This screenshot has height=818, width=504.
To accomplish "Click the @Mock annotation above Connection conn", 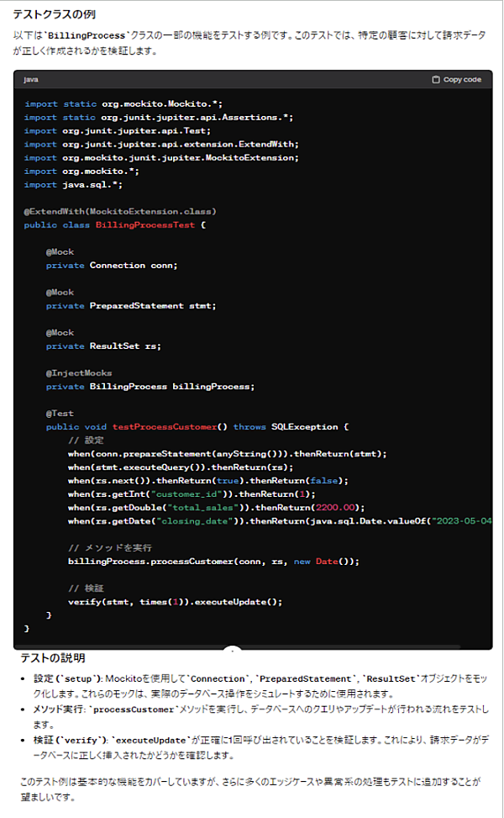I will [x=60, y=252].
